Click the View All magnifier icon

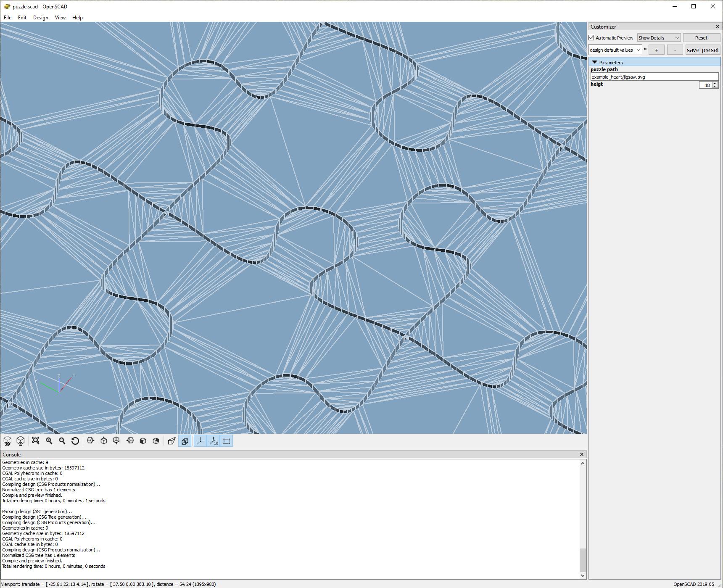[36, 441]
